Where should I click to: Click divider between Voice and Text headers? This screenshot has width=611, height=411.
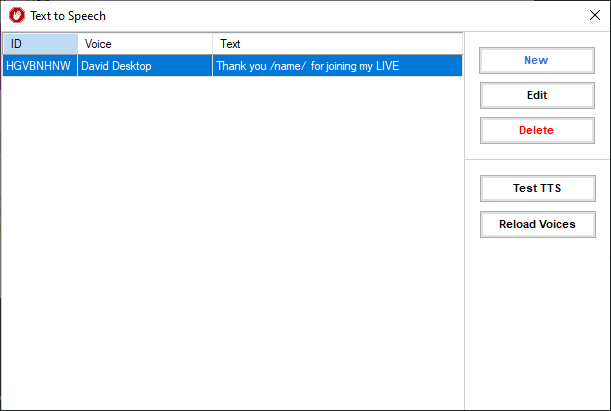tap(212, 44)
